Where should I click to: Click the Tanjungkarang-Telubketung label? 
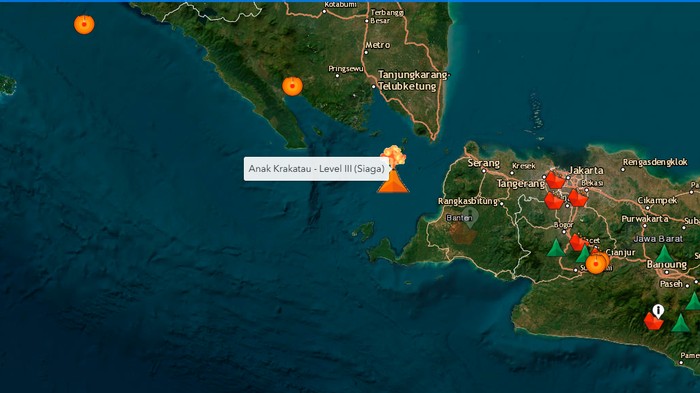pos(413,80)
